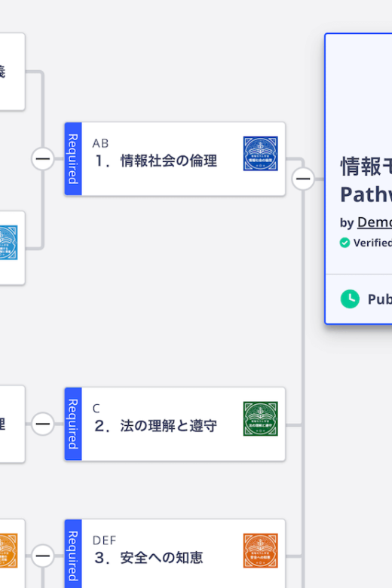Select the 1. 情報社会の倫理 step card
The width and height of the screenshot is (392, 588).
(x=175, y=159)
